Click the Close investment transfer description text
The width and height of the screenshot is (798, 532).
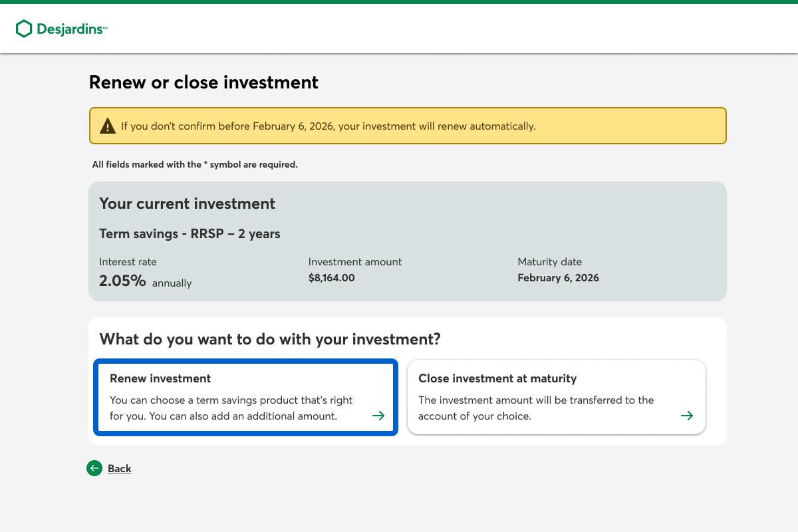coord(536,408)
